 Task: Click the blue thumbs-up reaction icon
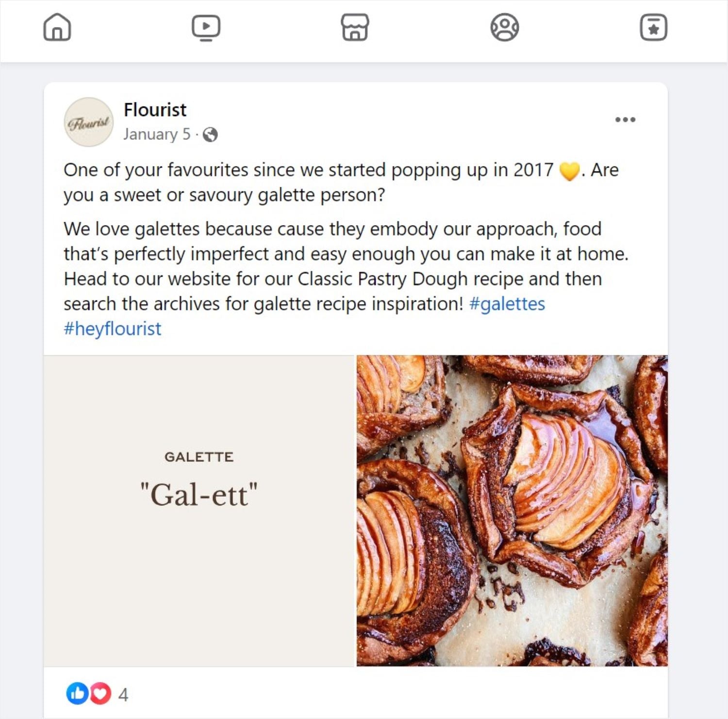click(77, 693)
